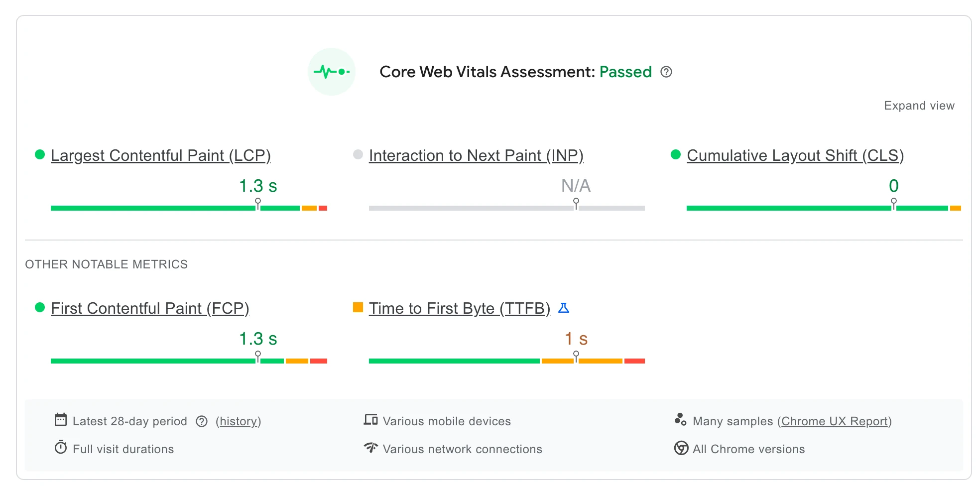Image resolution: width=980 pixels, height=492 pixels.
Task: Click the Core Web Vitals pulse icon
Action: click(x=332, y=72)
